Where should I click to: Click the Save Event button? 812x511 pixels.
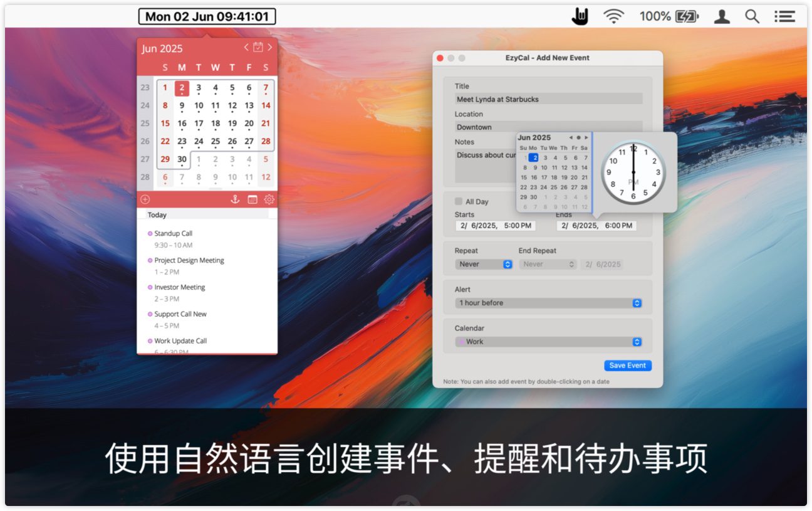tap(628, 366)
